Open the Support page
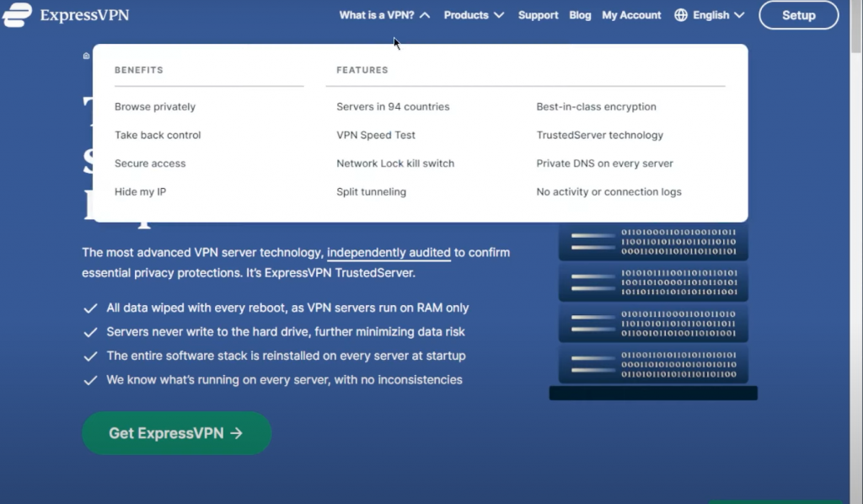Viewport: 863px width, 504px height. (x=538, y=15)
